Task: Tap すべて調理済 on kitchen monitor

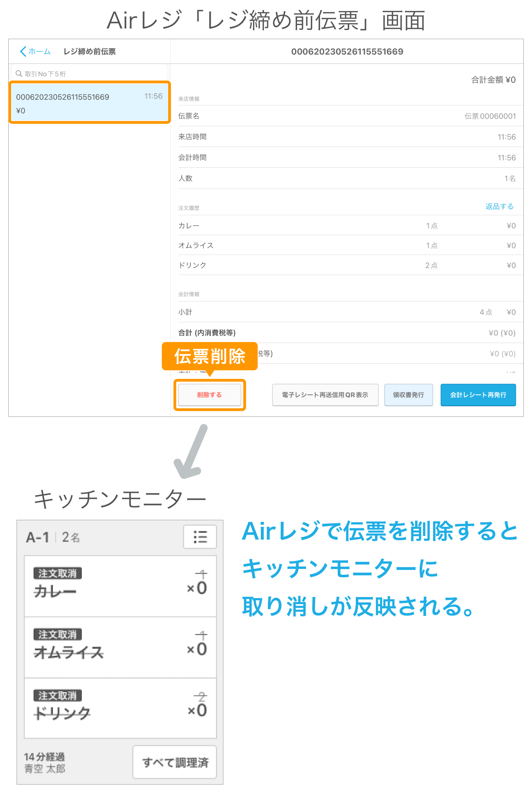Action: tap(175, 762)
